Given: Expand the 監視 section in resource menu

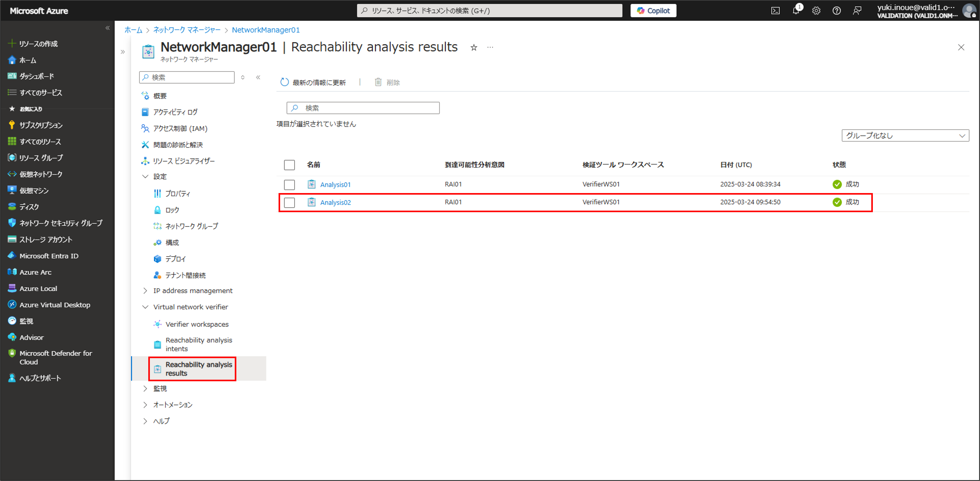Looking at the screenshot, I should [x=145, y=389].
